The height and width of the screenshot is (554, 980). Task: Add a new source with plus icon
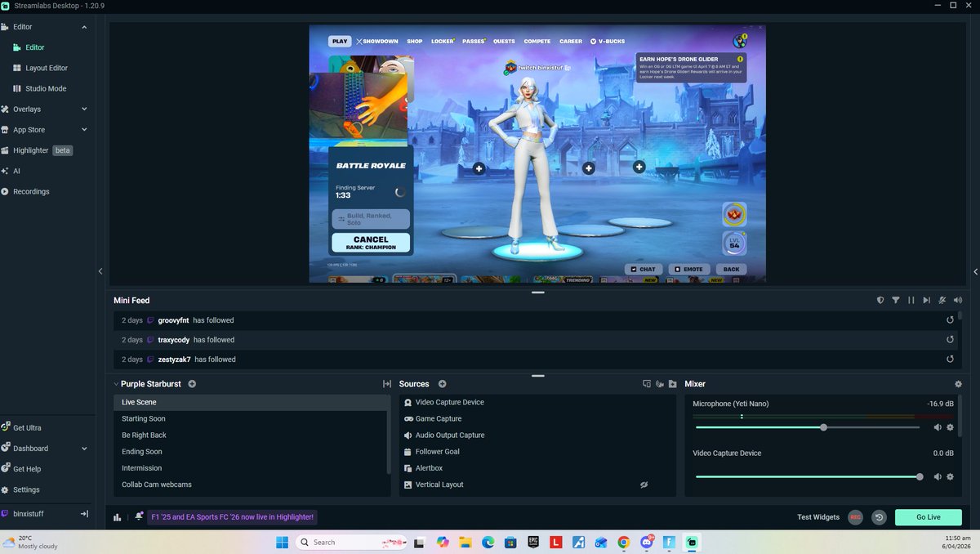click(x=442, y=384)
